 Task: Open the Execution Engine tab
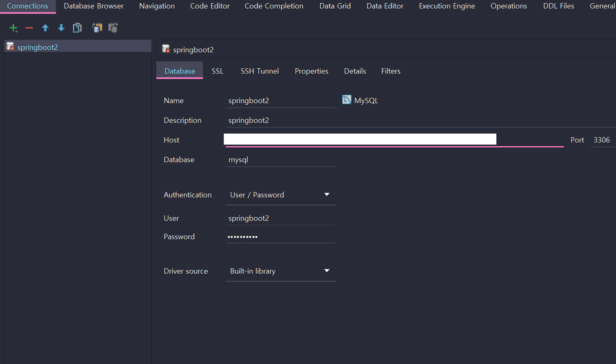coord(447,6)
